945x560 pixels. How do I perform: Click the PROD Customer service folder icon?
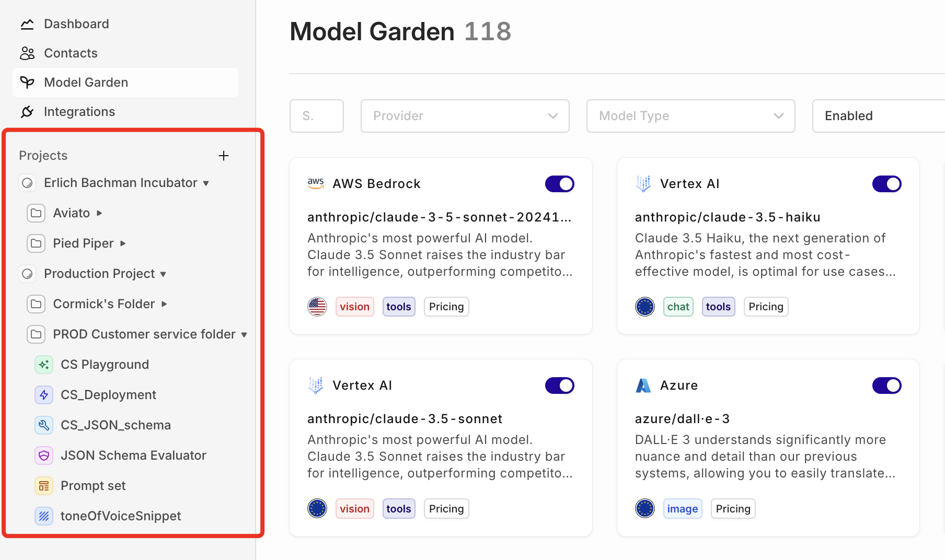click(36, 334)
